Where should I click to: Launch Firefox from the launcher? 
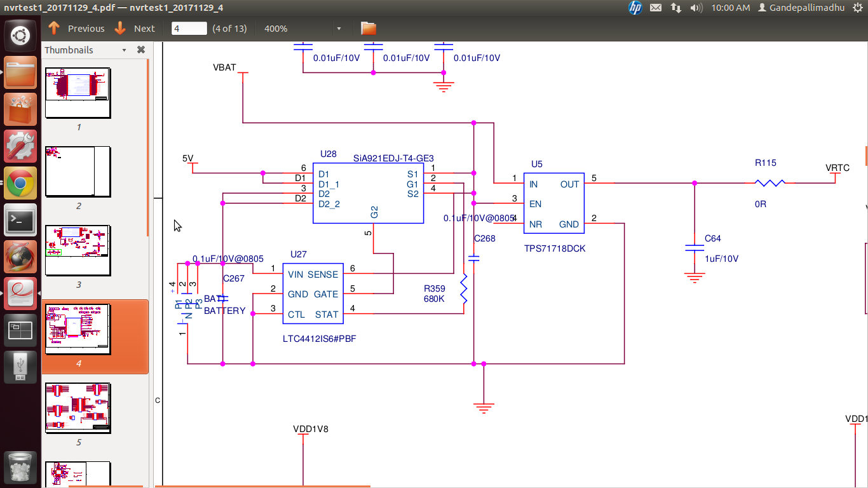point(20,256)
